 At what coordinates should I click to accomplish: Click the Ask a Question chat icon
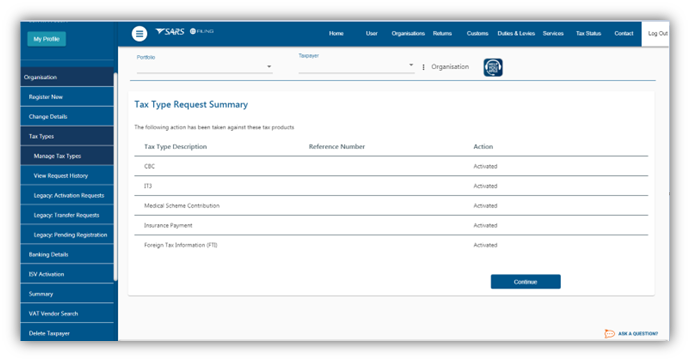point(609,334)
